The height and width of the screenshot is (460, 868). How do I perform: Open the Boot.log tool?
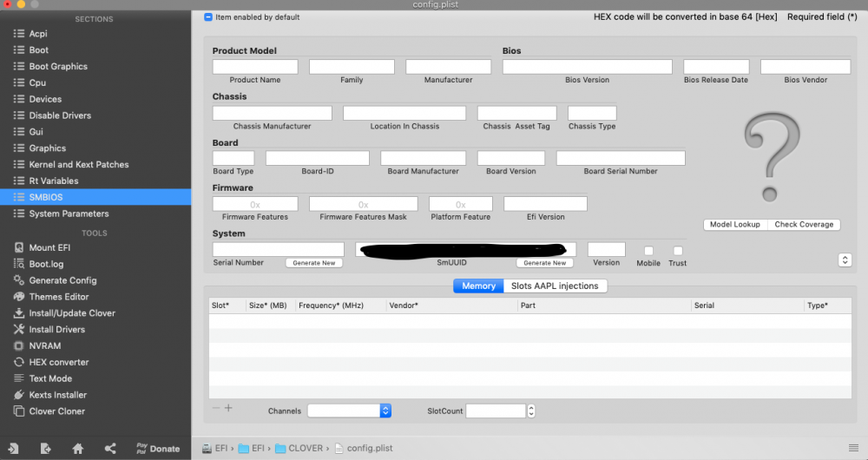click(95, 264)
